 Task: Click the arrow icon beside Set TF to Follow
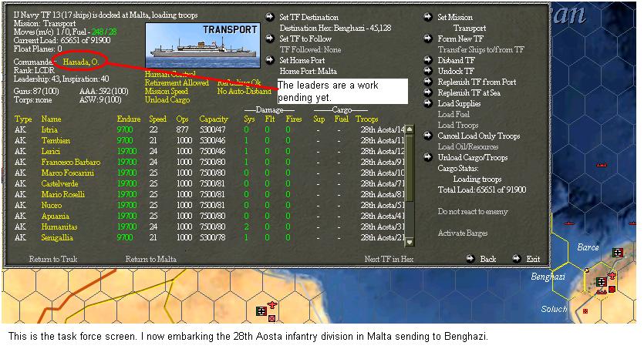[269, 39]
